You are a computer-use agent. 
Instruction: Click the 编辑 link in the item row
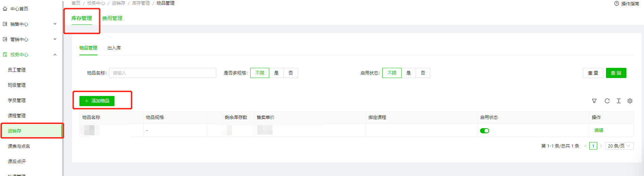(599, 131)
